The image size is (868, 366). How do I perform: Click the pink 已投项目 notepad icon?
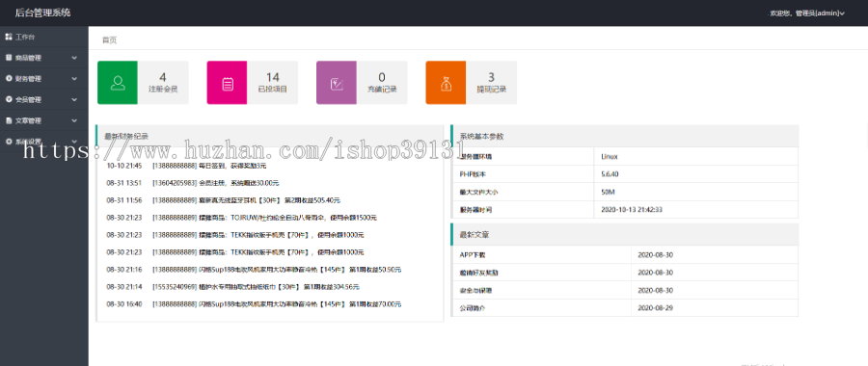227,83
